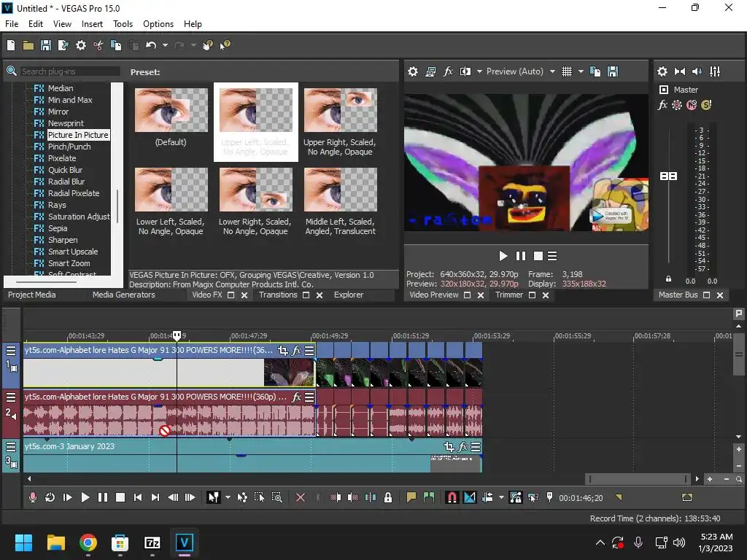Expand the undo history dropdown arrow

(165, 45)
